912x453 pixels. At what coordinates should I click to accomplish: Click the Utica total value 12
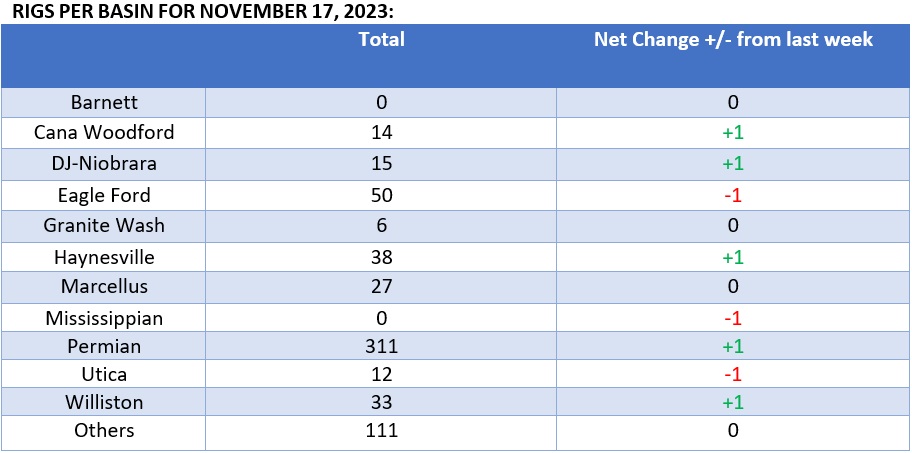tap(381, 374)
